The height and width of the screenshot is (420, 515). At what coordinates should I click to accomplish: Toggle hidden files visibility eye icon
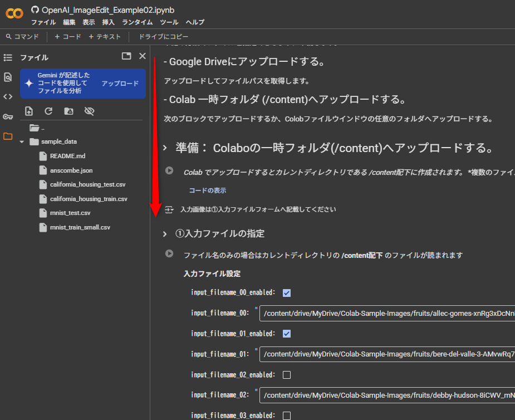coord(89,111)
